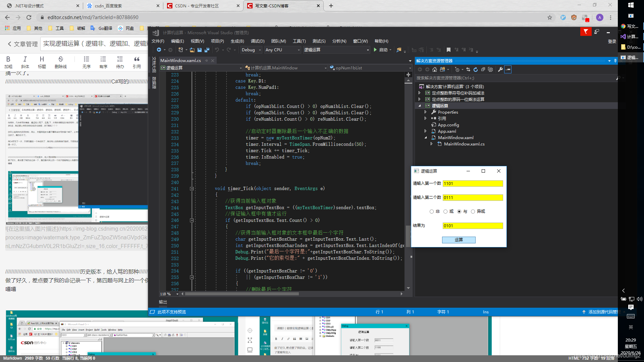Click the 运算 button in the dialog
This screenshot has height=362, width=644.
coord(459,240)
